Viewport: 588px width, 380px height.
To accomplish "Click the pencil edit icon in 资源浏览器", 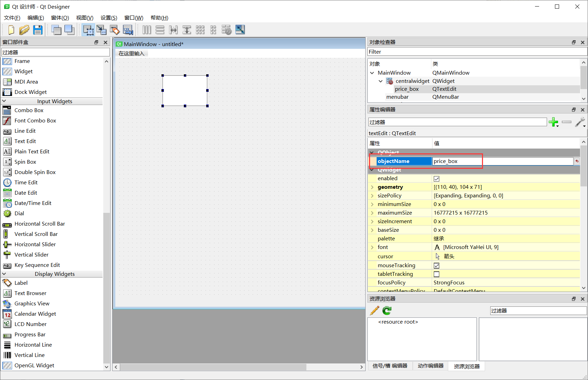I will [x=374, y=310].
